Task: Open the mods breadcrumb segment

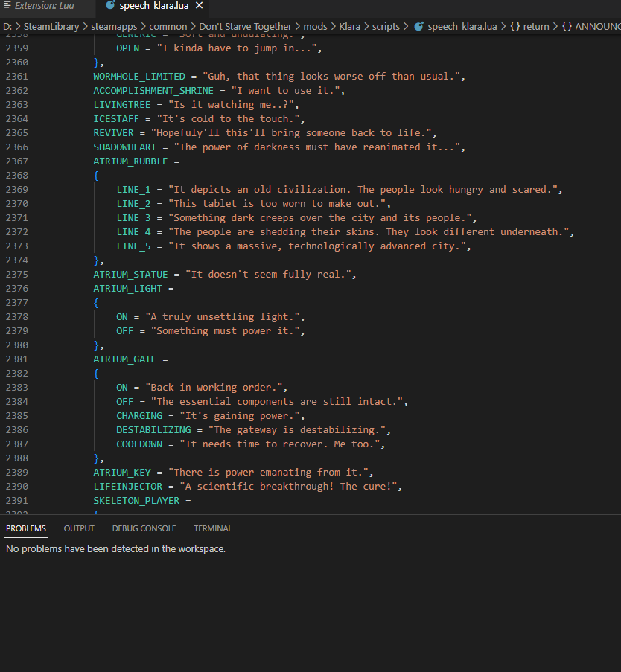Action: [315, 27]
